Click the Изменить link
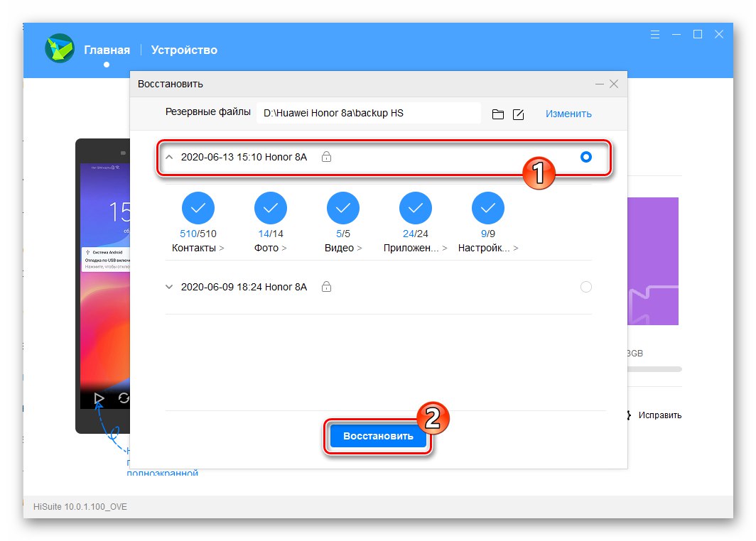 coord(568,114)
